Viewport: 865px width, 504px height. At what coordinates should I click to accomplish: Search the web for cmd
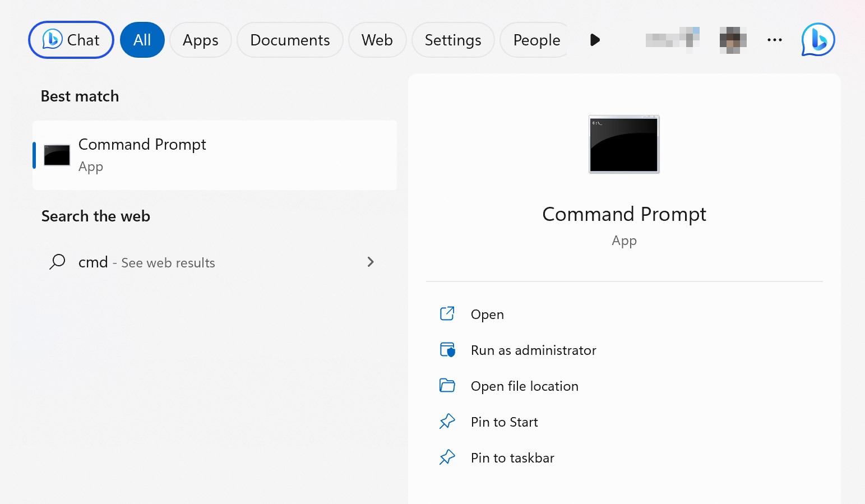(215, 262)
